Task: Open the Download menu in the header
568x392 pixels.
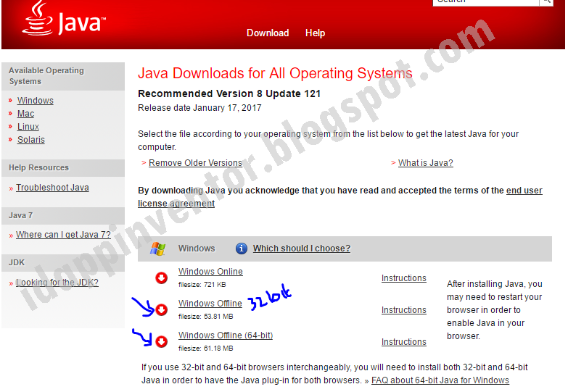Action: [268, 33]
